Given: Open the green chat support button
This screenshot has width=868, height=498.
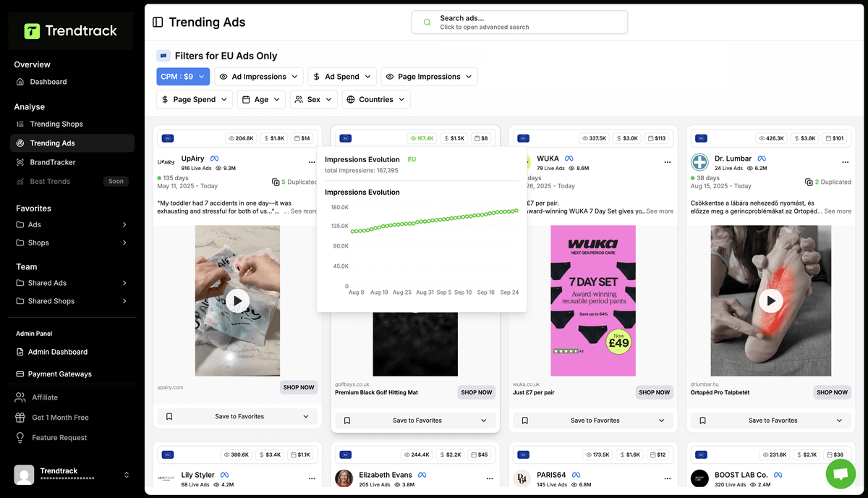Looking at the screenshot, I should 841,474.
